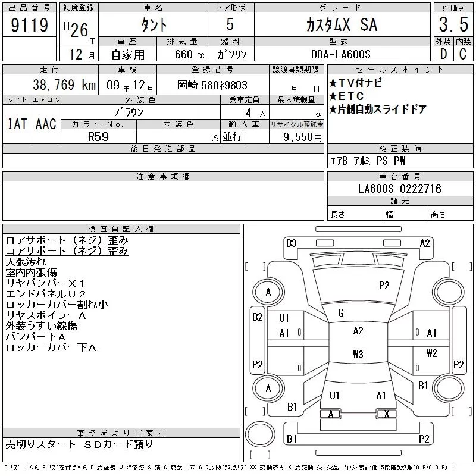Viewport: 476px width, 476px height.
Task: Click the W2 mark on diagram
Action: point(432,353)
